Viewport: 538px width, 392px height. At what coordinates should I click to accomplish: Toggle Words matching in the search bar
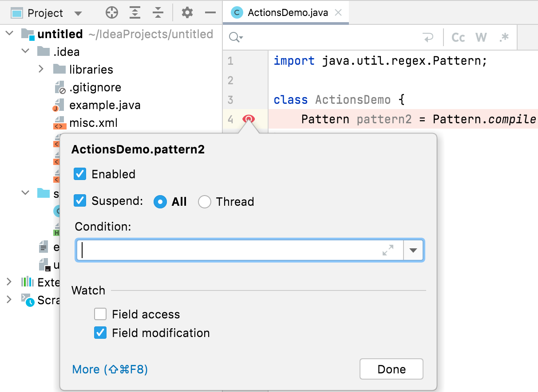pyautogui.click(x=481, y=37)
